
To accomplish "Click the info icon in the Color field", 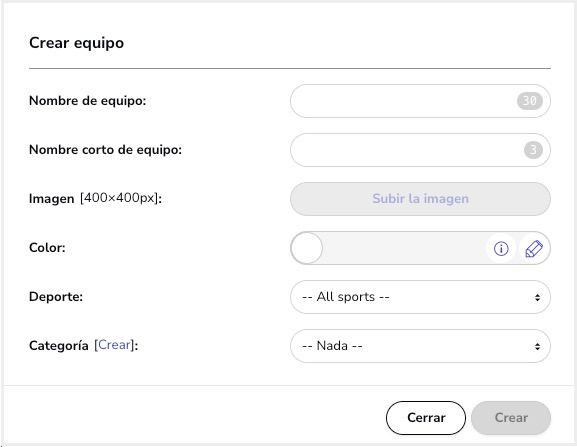I will pyautogui.click(x=501, y=249).
